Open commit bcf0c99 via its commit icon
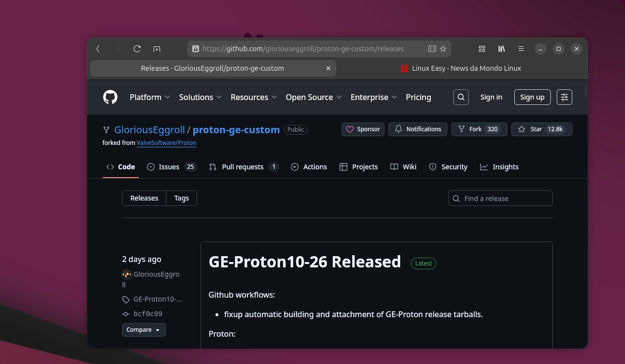This screenshot has width=625, height=364. click(126, 314)
